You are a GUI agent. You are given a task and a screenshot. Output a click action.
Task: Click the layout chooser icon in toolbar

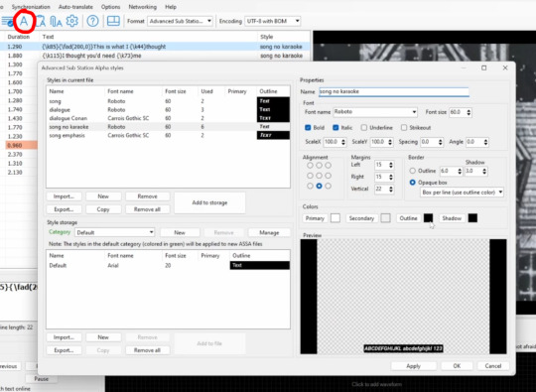[x=113, y=21]
